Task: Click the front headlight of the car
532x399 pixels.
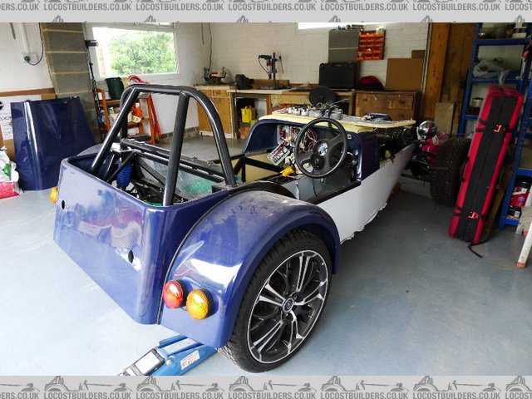Action: point(426,130)
